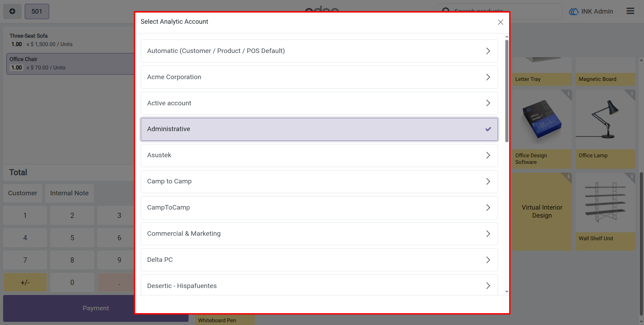The height and width of the screenshot is (325, 644).
Task: Select the Active account entry
Action: (319, 103)
